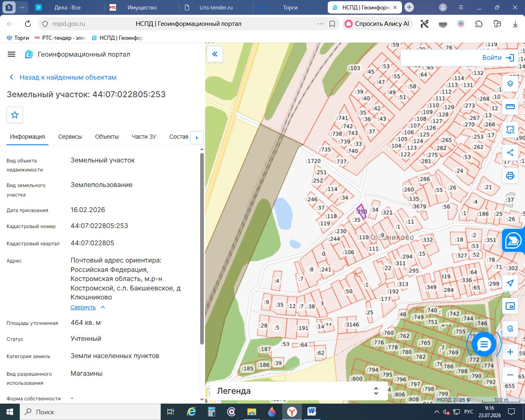
Task: Collapse the side panel with the double-chevron button
Action: coord(215,54)
